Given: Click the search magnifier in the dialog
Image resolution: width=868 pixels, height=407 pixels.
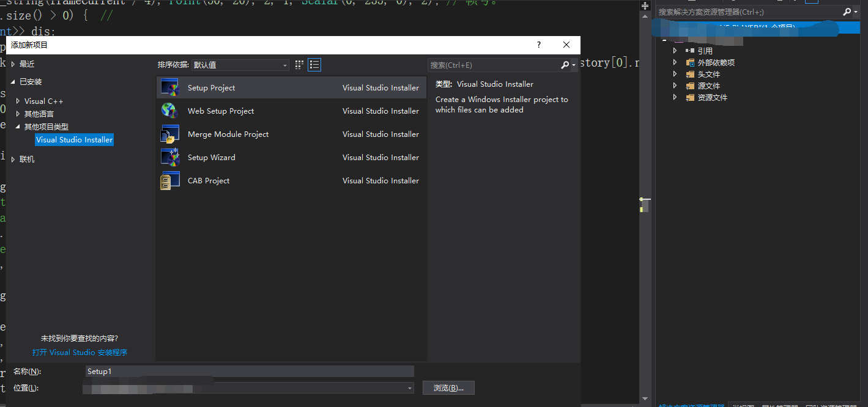Looking at the screenshot, I should click(x=566, y=64).
